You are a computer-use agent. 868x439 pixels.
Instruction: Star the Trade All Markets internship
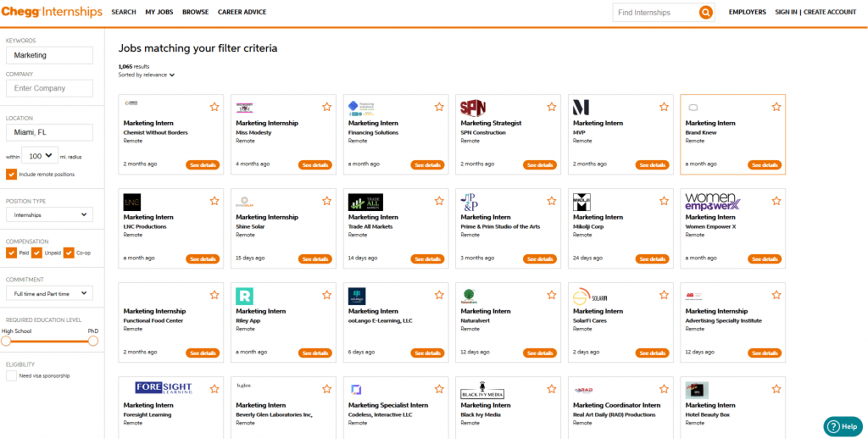click(x=439, y=201)
